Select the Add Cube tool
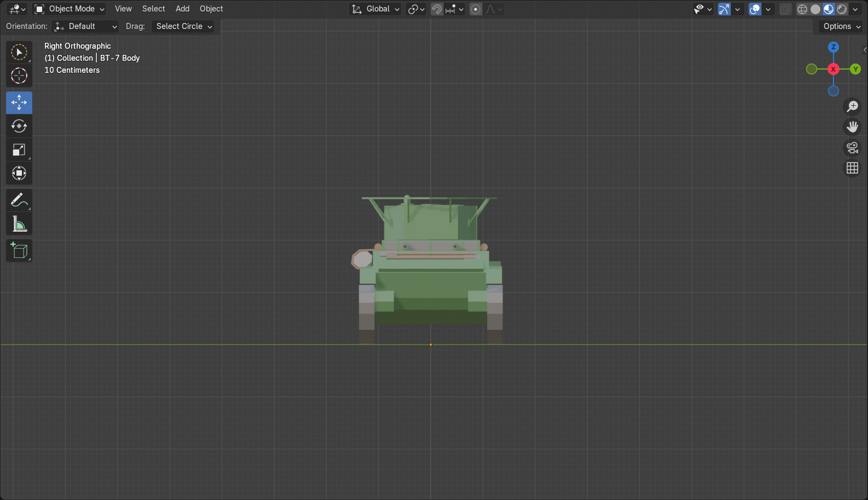Viewport: 868px width, 500px height. [x=19, y=251]
